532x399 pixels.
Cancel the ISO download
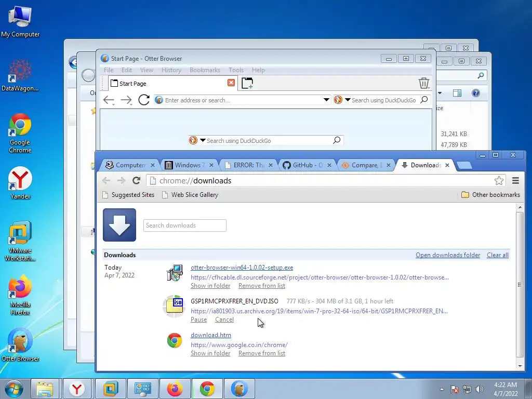click(x=224, y=320)
